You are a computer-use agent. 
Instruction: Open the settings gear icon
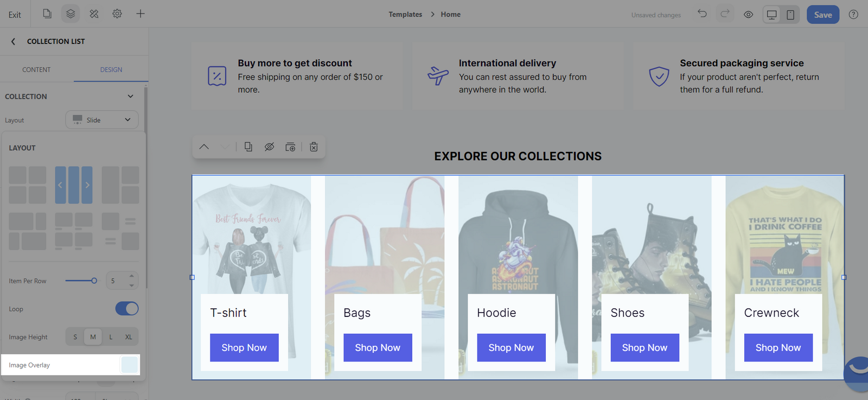(x=117, y=14)
